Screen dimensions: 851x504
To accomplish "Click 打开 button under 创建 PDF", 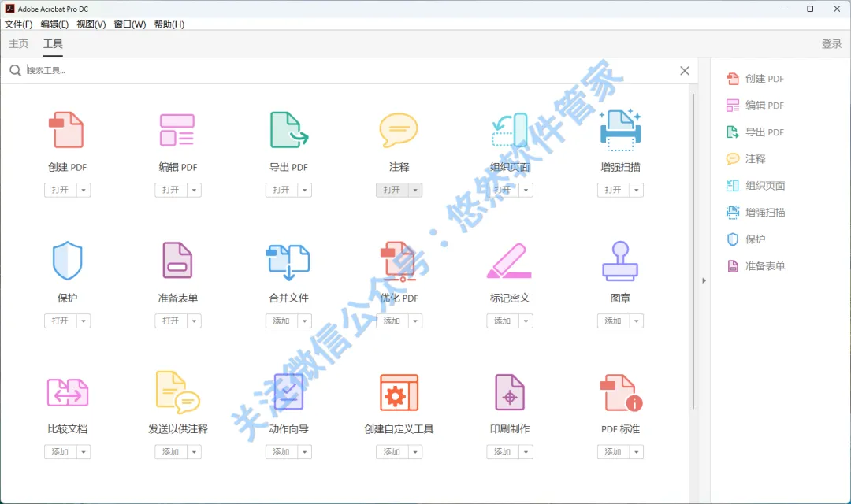I will click(60, 190).
